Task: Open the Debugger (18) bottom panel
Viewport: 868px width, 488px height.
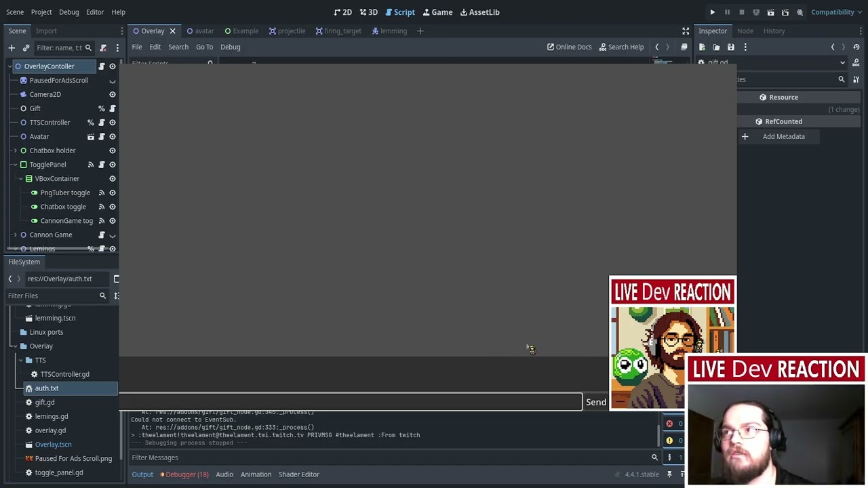Action: 184,474
